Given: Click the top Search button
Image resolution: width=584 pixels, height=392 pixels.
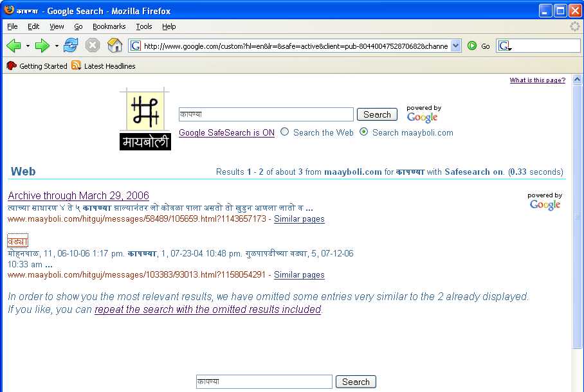Looking at the screenshot, I should pos(377,114).
